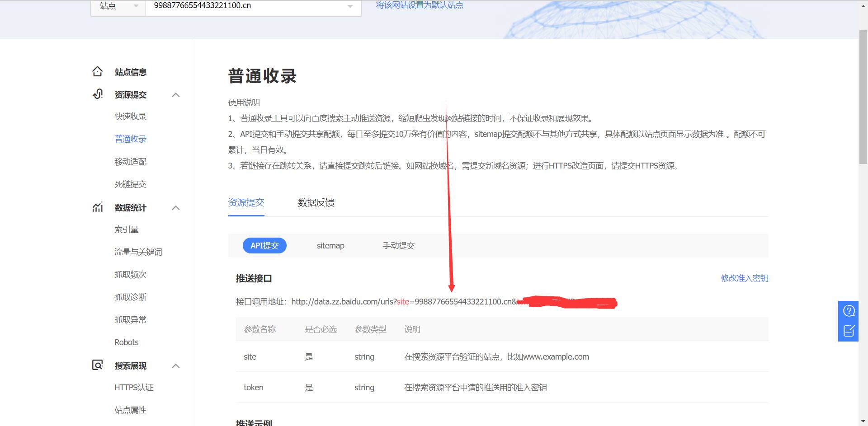Viewport: 868px width, 426px height.
Task: Click the 修改准入密钥 link
Action: tap(745, 278)
